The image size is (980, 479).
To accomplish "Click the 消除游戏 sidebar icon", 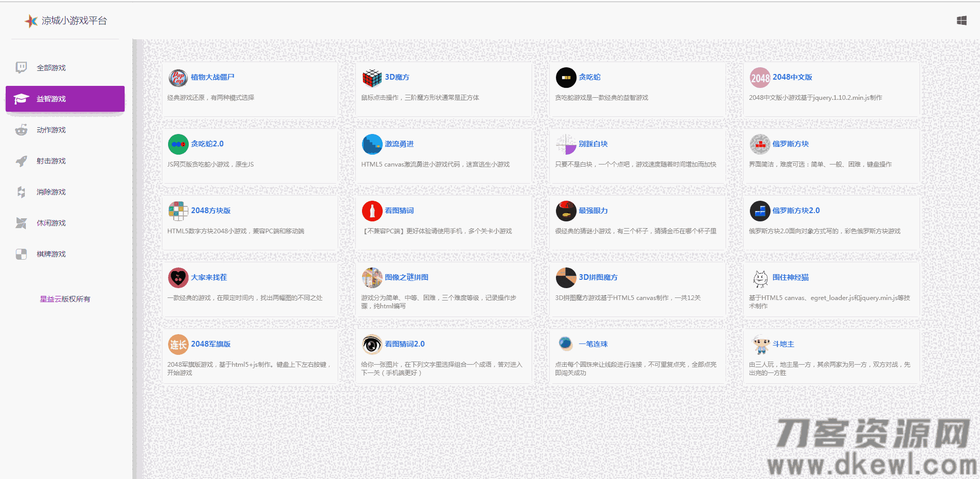I will [x=21, y=192].
